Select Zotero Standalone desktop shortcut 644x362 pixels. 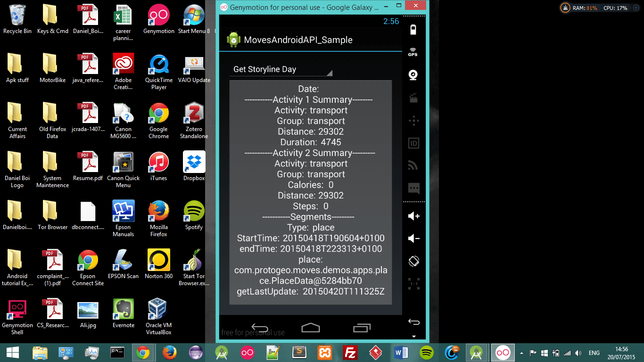point(194,121)
